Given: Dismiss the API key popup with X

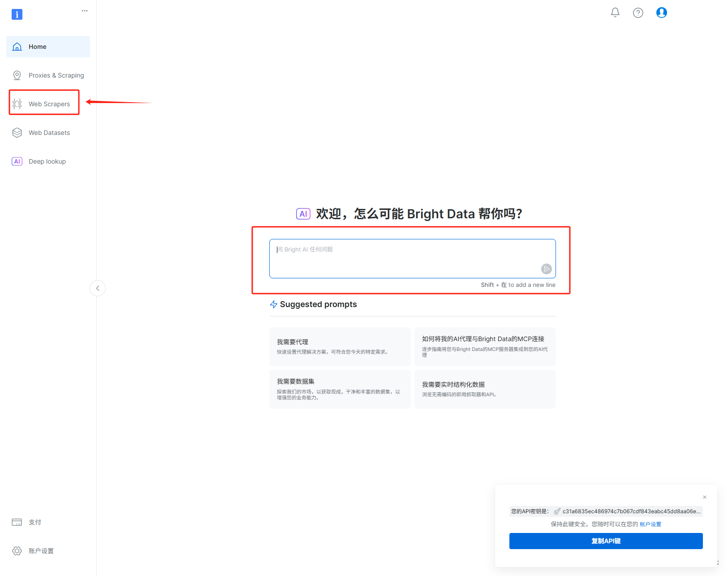Looking at the screenshot, I should click(704, 497).
